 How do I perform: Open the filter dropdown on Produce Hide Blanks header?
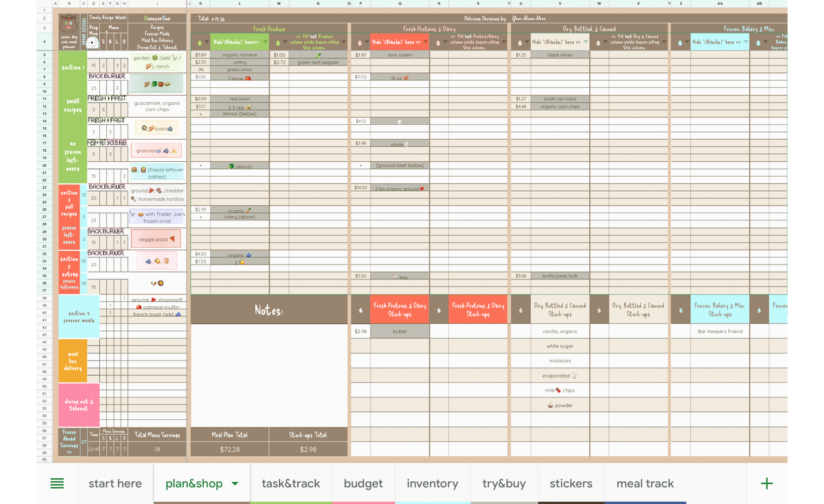tap(265, 42)
